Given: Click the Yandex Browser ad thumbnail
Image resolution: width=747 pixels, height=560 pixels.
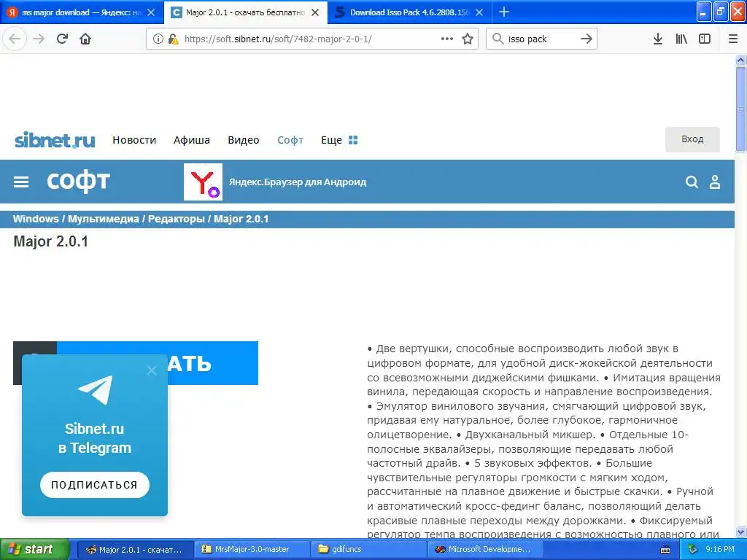Looking at the screenshot, I should pos(203,182).
